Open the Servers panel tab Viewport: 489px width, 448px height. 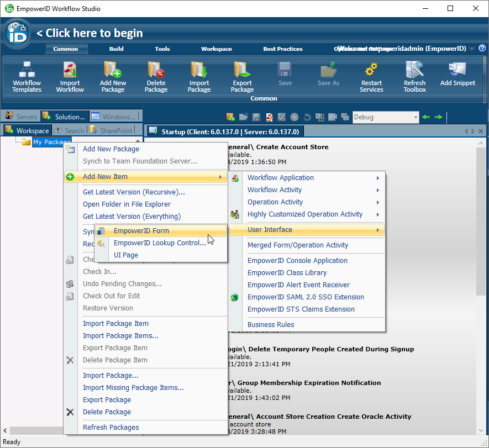click(x=21, y=117)
